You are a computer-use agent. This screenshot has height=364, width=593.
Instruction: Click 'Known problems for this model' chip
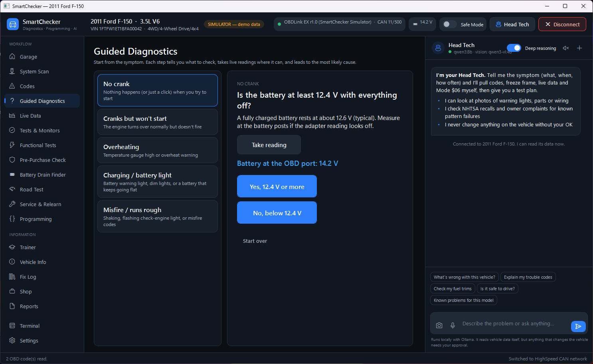coord(464,300)
